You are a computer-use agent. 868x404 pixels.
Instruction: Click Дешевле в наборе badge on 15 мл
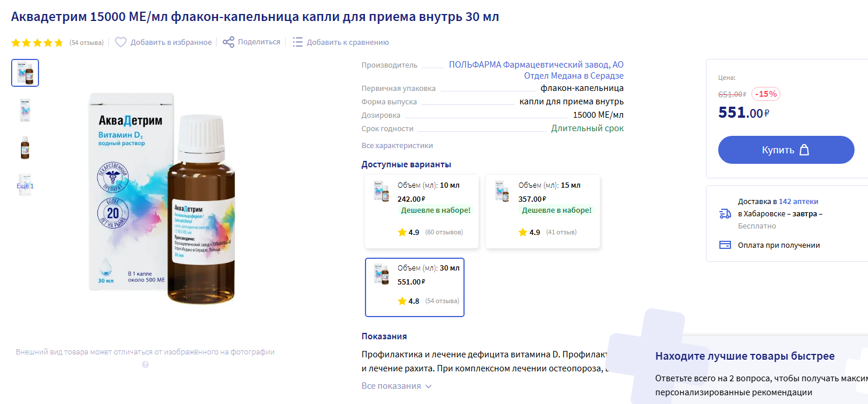[557, 210]
